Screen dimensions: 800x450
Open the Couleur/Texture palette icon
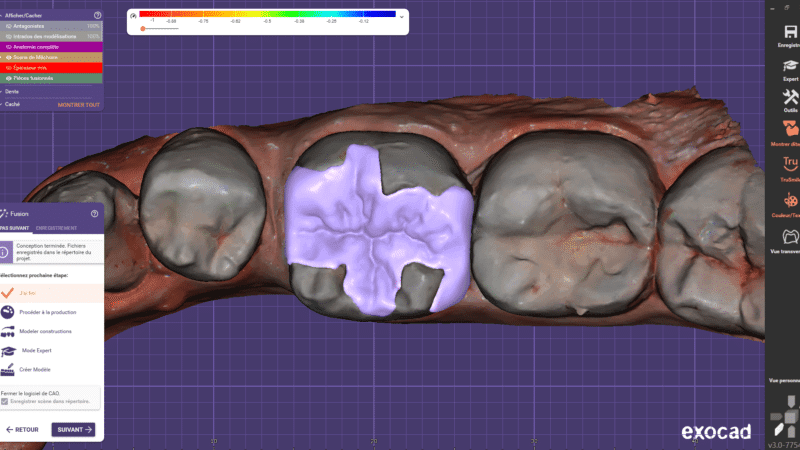pos(790,201)
